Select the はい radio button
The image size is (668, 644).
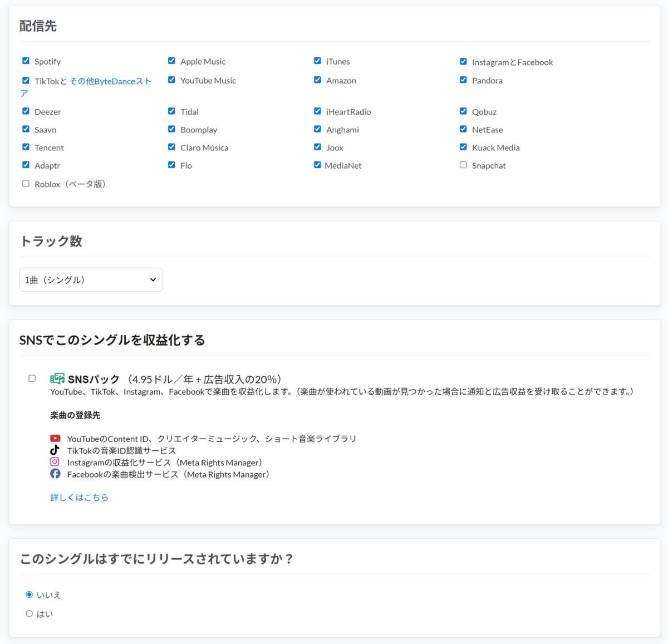click(x=30, y=613)
